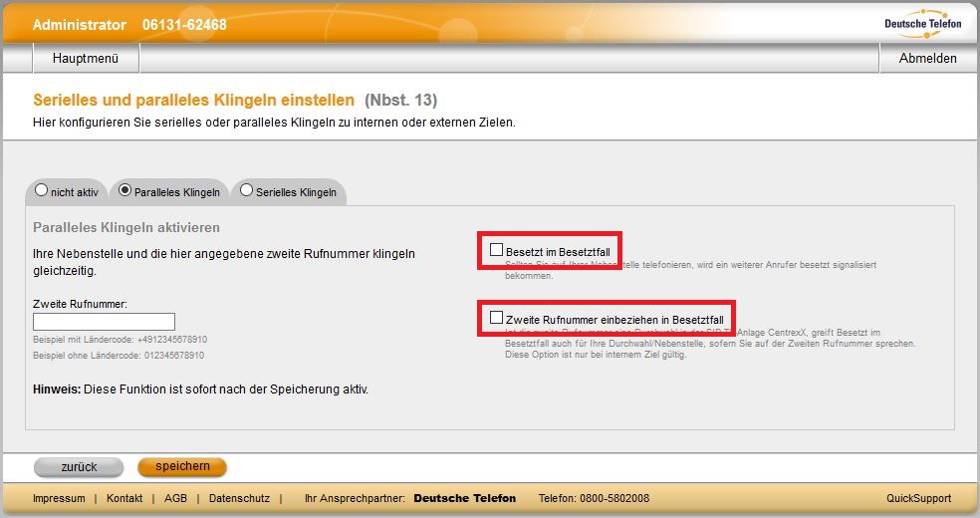
Task: Select the 'Paralleles Klingeln' radio button
Action: (125, 190)
